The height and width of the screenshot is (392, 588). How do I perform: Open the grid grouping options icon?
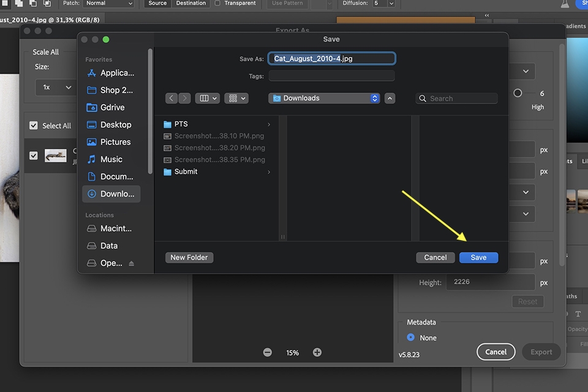236,98
